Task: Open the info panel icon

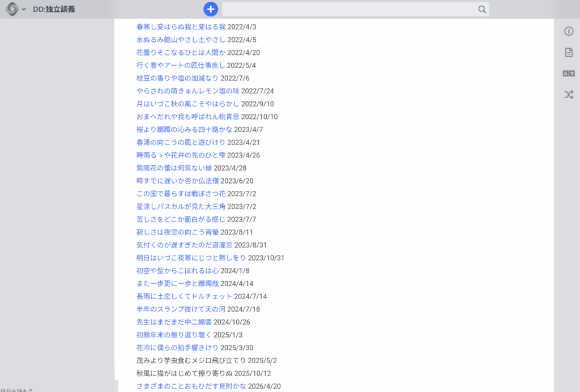Action: pyautogui.click(x=569, y=31)
